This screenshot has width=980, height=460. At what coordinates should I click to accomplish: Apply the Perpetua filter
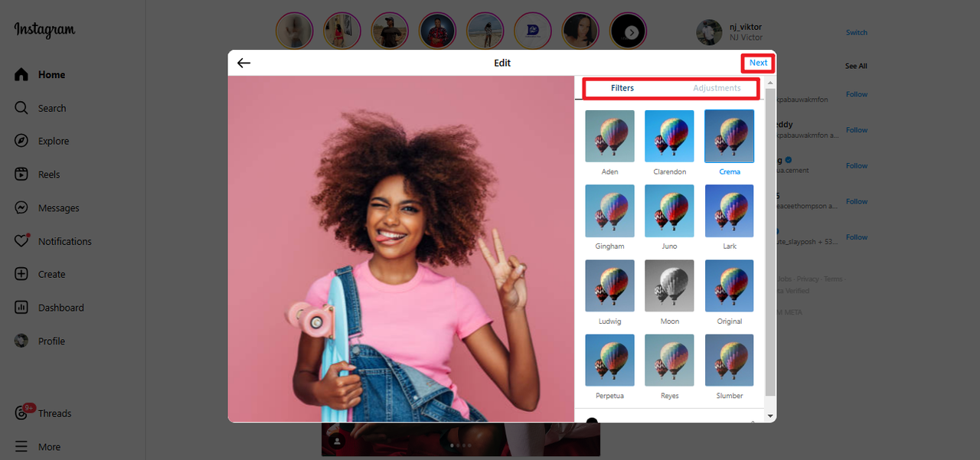coord(609,360)
